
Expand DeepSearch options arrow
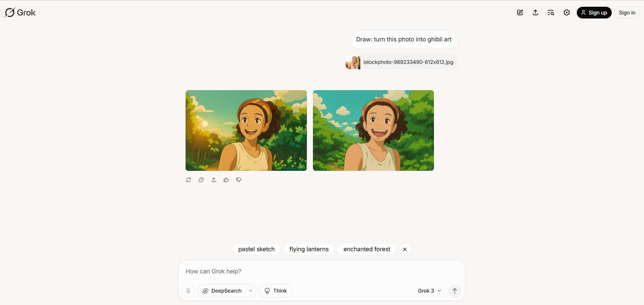[251, 291]
